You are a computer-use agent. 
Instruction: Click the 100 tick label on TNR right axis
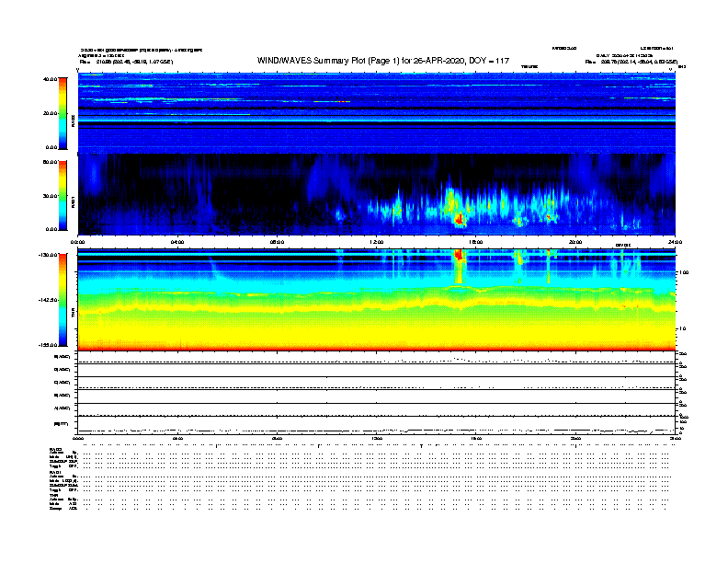[684, 272]
